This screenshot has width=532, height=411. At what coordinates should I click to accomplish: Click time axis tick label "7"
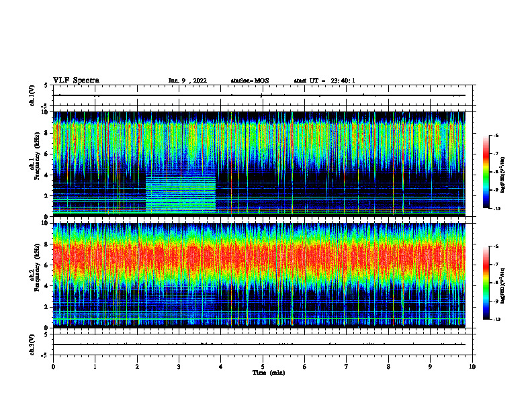347,367
